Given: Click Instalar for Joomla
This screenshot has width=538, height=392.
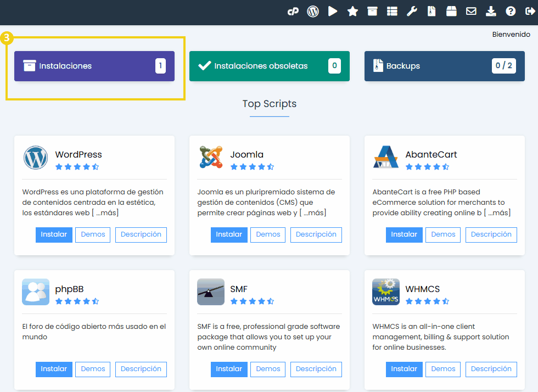Looking at the screenshot, I should click(229, 235).
